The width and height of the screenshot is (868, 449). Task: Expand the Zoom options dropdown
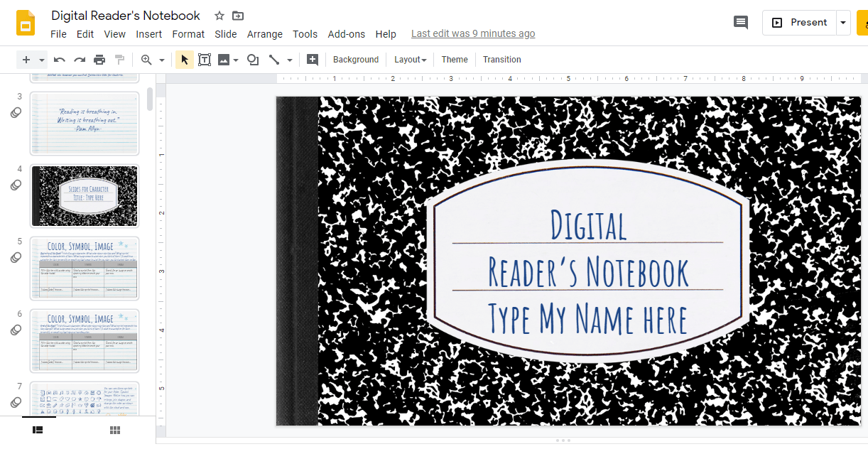(160, 60)
